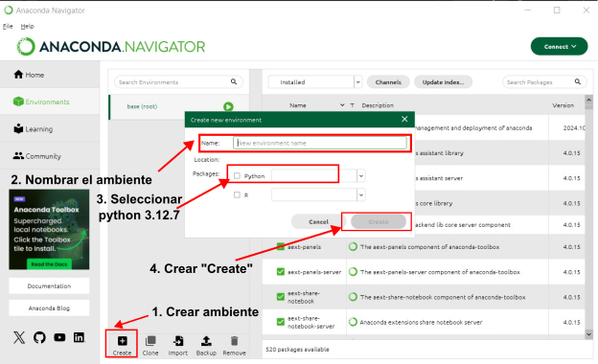
Task: Click Read the Docs on the Toolbox ad
Action: click(49, 264)
